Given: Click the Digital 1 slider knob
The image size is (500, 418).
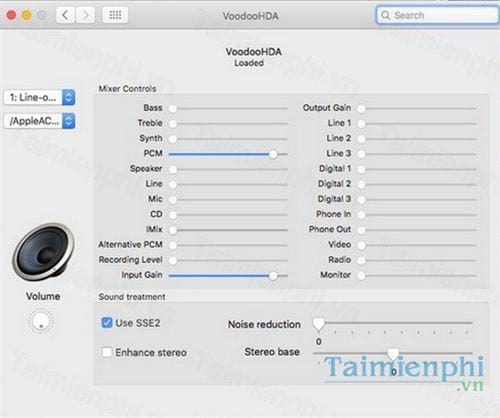Looking at the screenshot, I should 361,169.
